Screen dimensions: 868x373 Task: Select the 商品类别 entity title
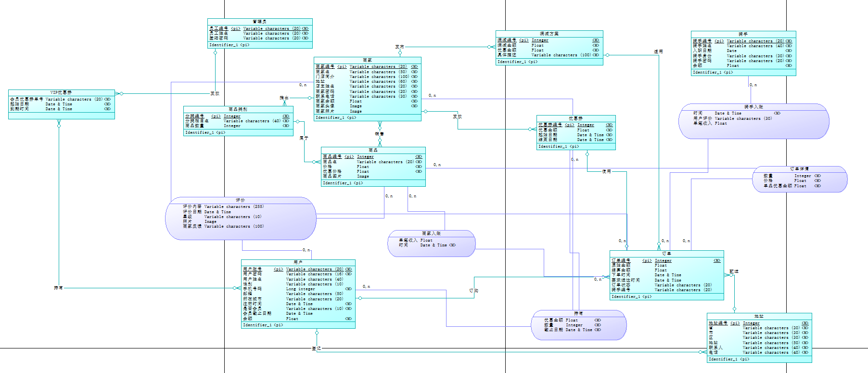pos(238,109)
